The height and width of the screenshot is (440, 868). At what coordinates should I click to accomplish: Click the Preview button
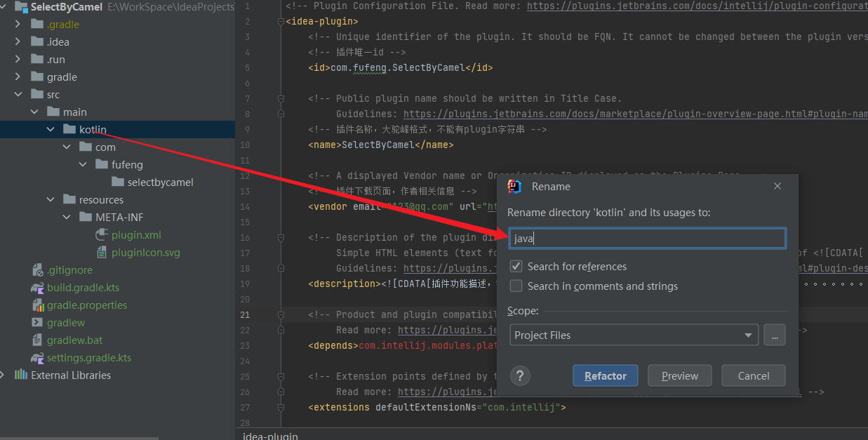[679, 375]
